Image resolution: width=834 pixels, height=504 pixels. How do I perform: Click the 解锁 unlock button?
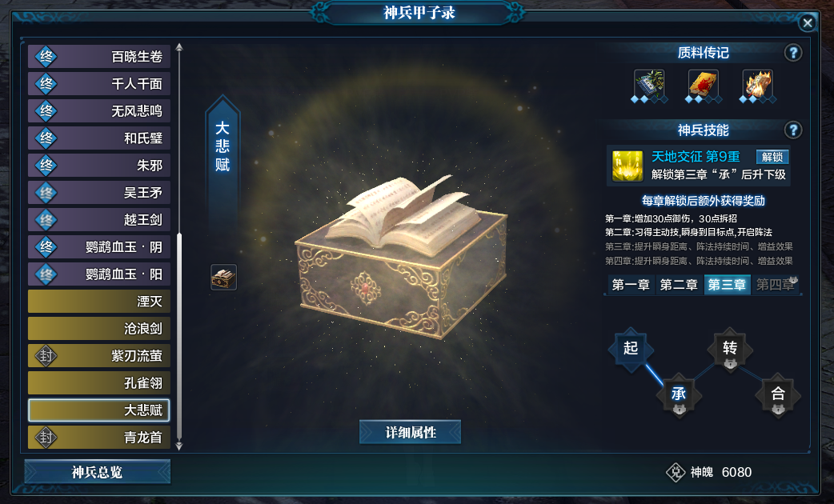coord(772,157)
